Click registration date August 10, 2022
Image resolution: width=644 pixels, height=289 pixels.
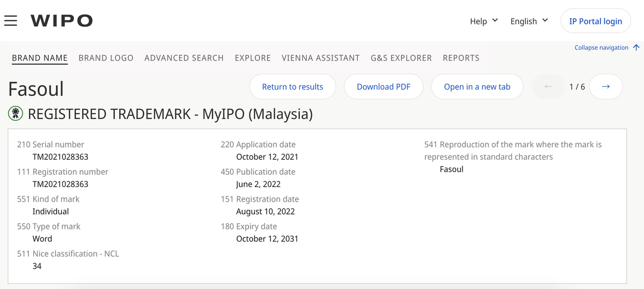pos(266,211)
